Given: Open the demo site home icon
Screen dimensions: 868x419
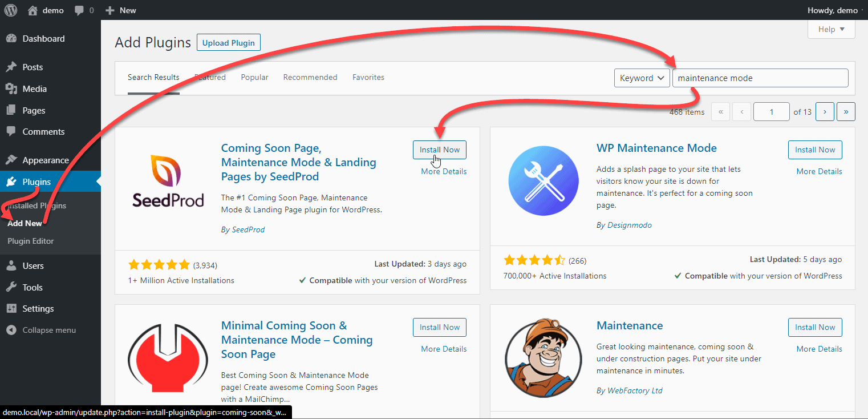Looking at the screenshot, I should 33,10.
